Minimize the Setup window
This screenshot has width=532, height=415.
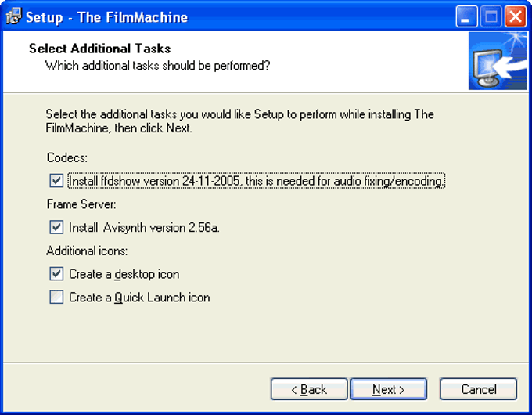pos(466,16)
